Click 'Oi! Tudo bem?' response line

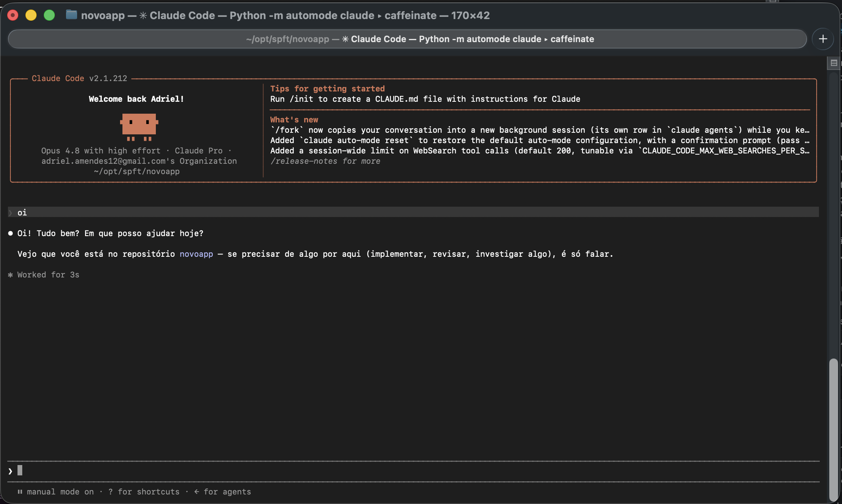pos(110,233)
